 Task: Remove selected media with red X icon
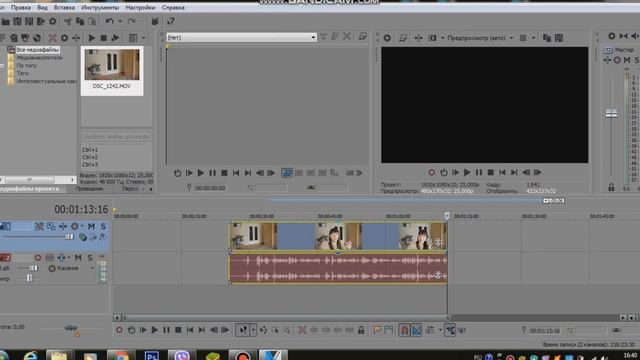[53, 38]
